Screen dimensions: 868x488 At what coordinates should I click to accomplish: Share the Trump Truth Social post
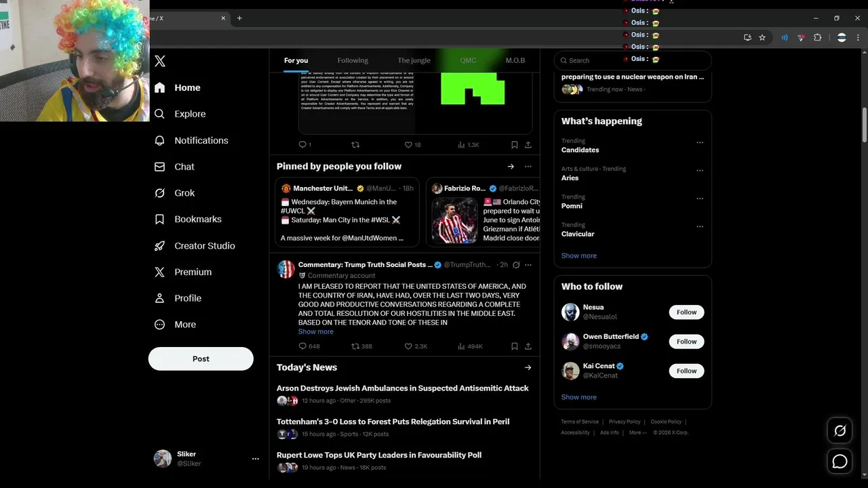point(528,346)
